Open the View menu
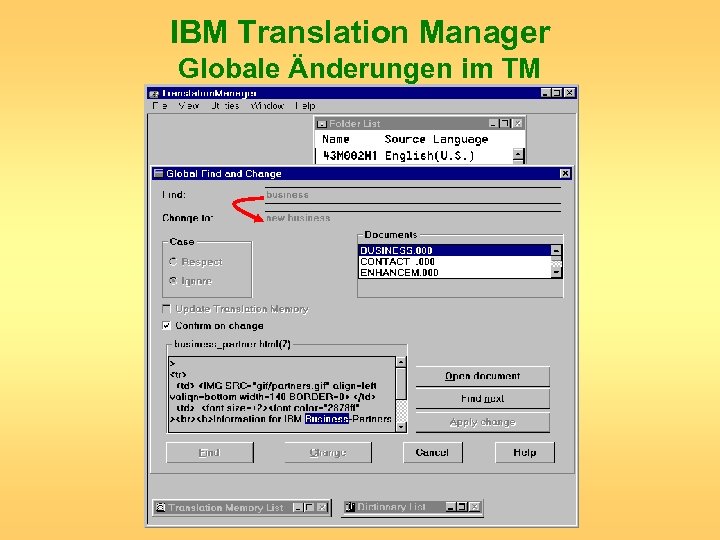Viewport: 720px width, 540px height. coord(189,106)
